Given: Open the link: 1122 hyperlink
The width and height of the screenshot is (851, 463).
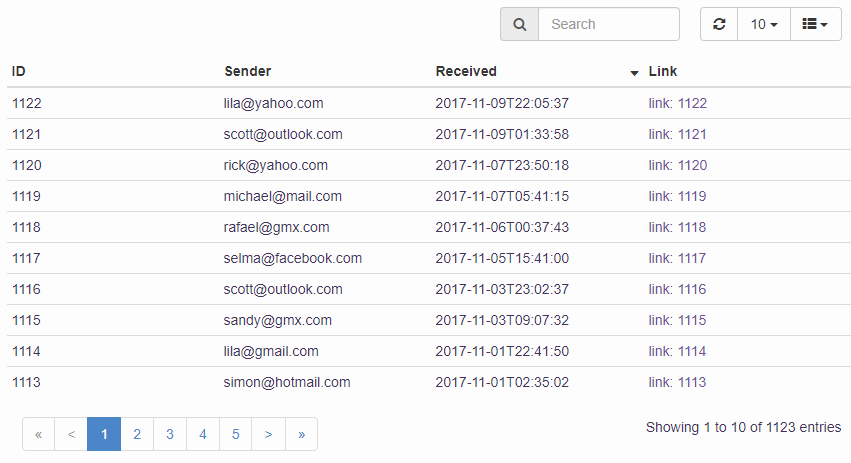Looking at the screenshot, I should pos(677,103).
